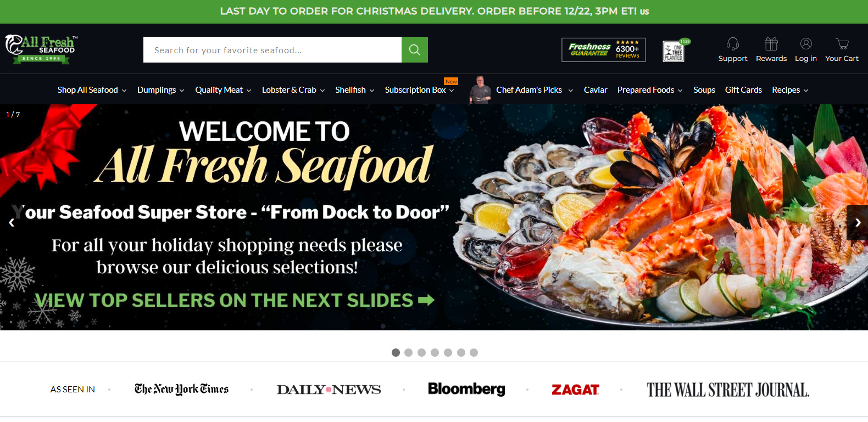Viewport: 868px width, 422px height.
Task: Expand the Recipes dropdown menu
Action: pos(790,90)
